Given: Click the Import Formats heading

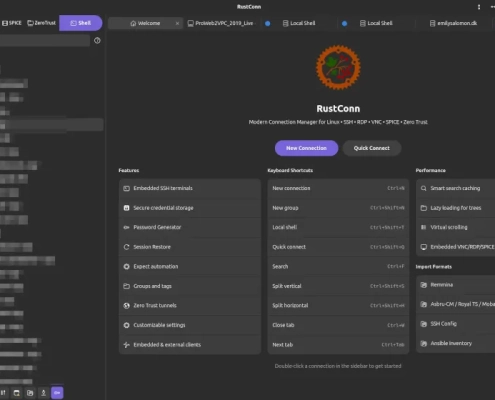Looking at the screenshot, I should tap(434, 267).
